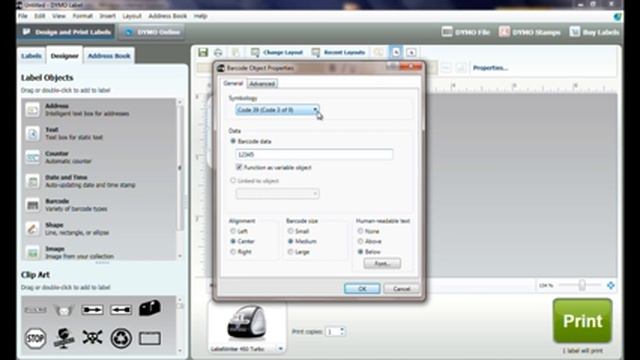The height and width of the screenshot is (360, 640).
Task: Click the Save icon in the toolbar
Action: click(203, 52)
